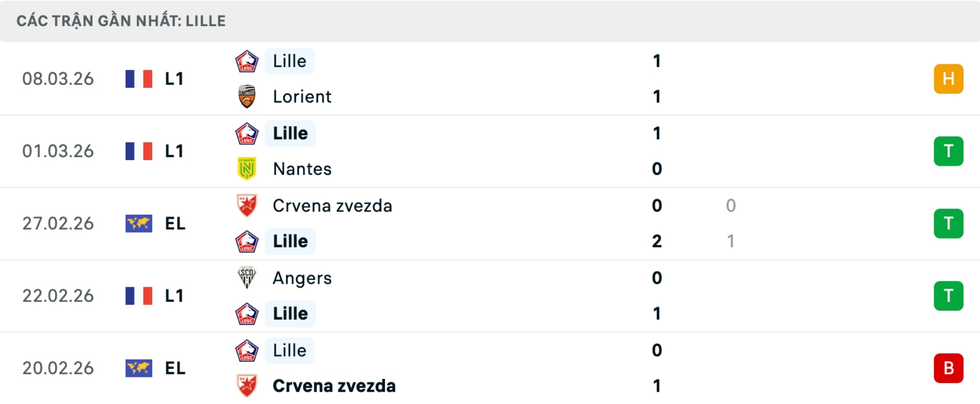Click the Lille logo in the Angers match row

click(247, 314)
